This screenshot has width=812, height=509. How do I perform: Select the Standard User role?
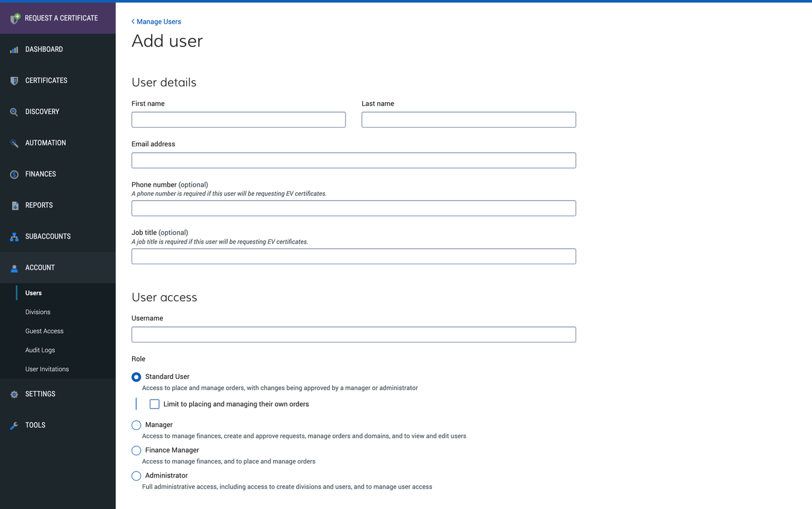tap(136, 377)
